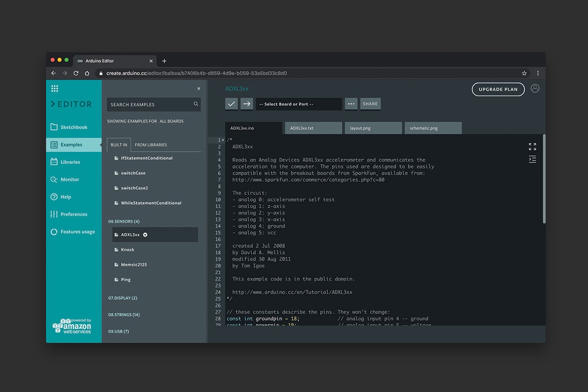Open Libraries in the left sidebar
Viewport: 588px width, 392px height.
[70, 162]
